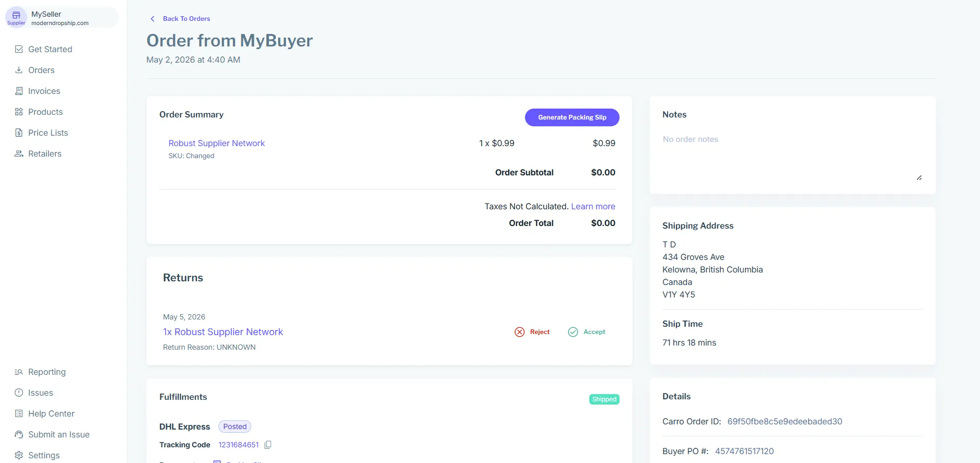This screenshot has width=980, height=463.
Task: Open the Orders menu item
Action: [41, 70]
